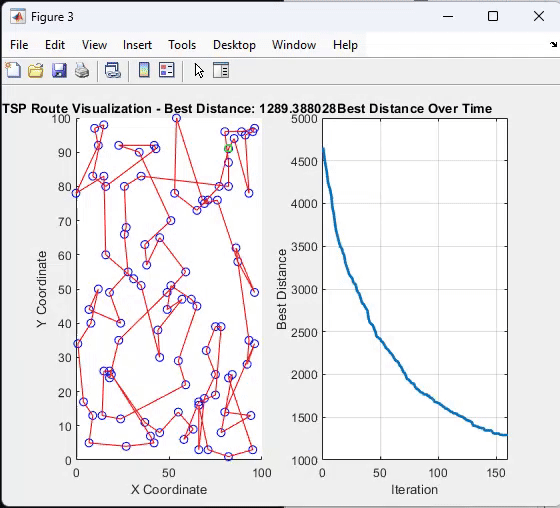This screenshot has height=508, width=560.
Task: Click the New Figure toolbar icon
Action: pyautogui.click(x=13, y=70)
